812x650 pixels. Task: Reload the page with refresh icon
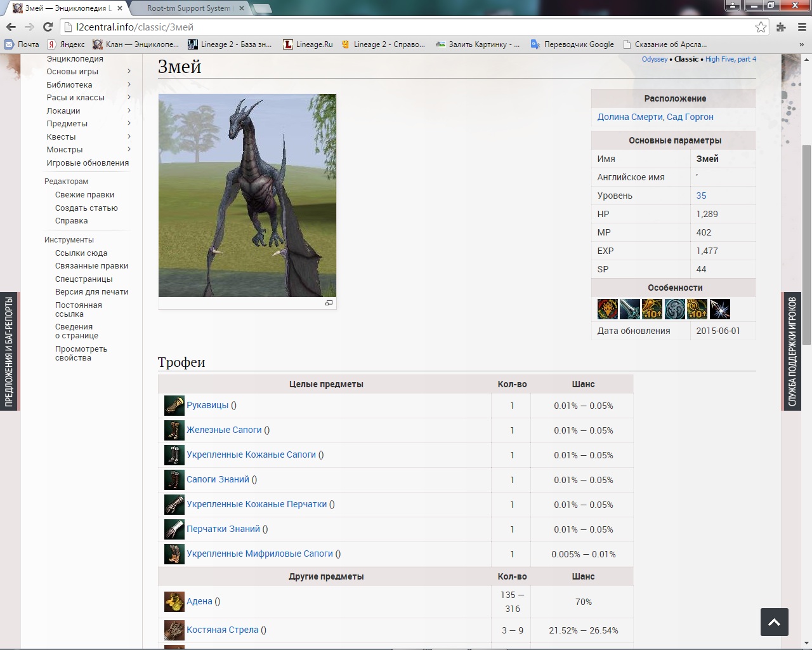(x=48, y=27)
